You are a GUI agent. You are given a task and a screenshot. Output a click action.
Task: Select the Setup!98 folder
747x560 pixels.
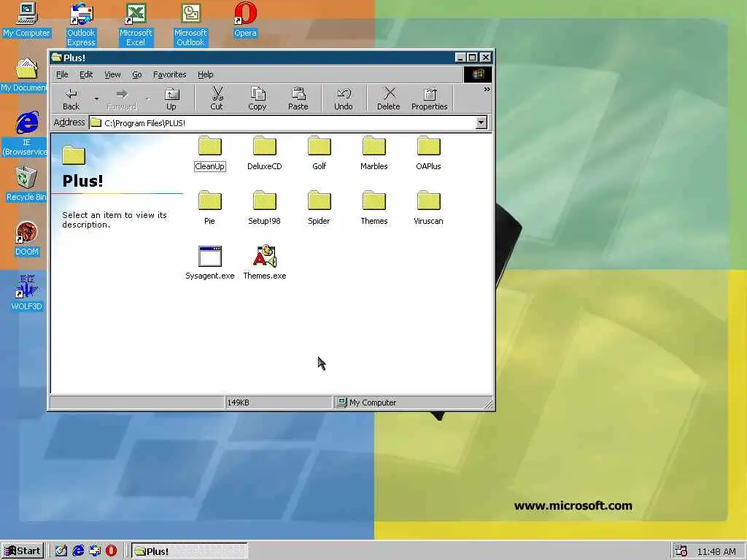click(x=264, y=208)
